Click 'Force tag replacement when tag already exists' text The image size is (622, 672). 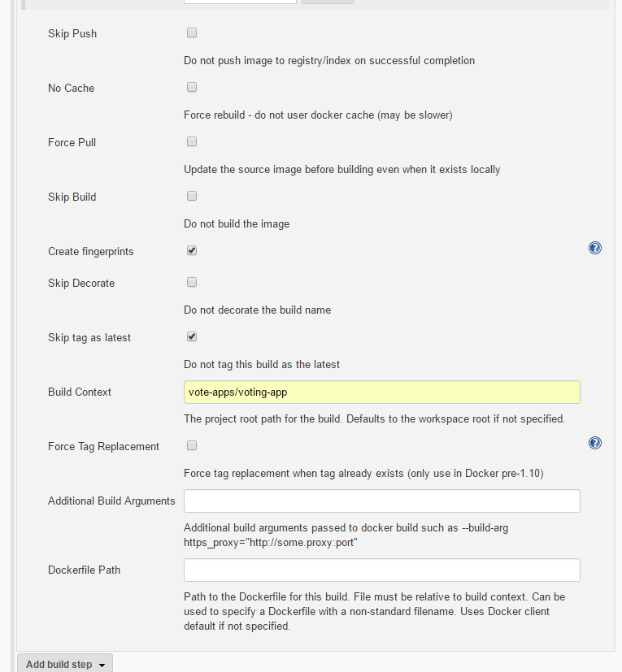click(x=363, y=473)
